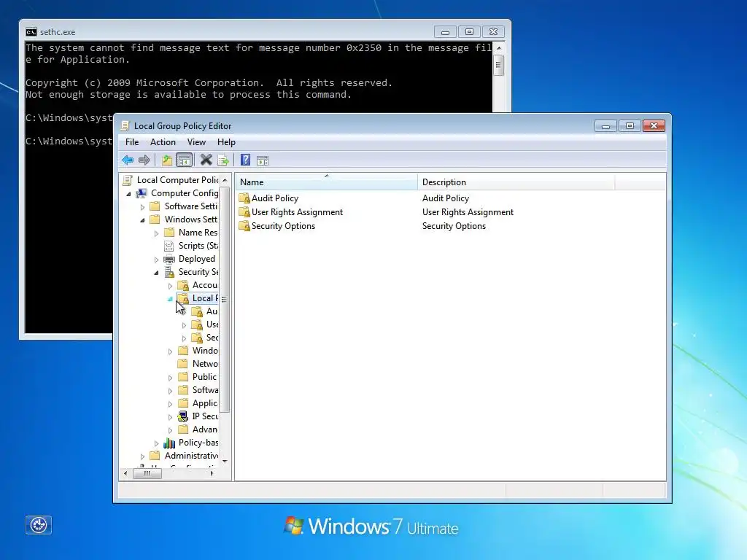
Task: Click sethc.exe console scrollbar up arrow
Action: [x=499, y=47]
